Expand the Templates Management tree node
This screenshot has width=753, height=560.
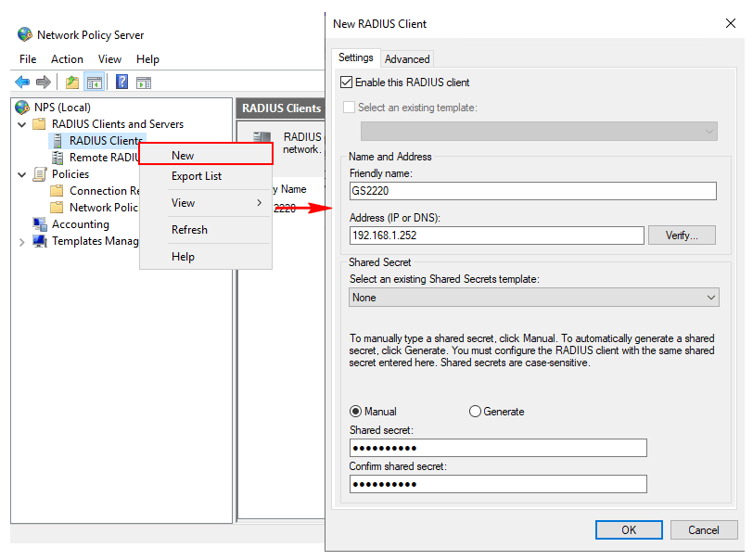(x=22, y=241)
